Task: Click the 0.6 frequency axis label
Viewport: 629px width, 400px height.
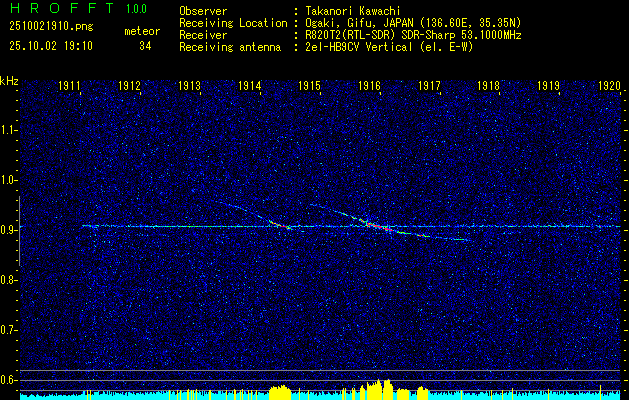Action: point(8,380)
